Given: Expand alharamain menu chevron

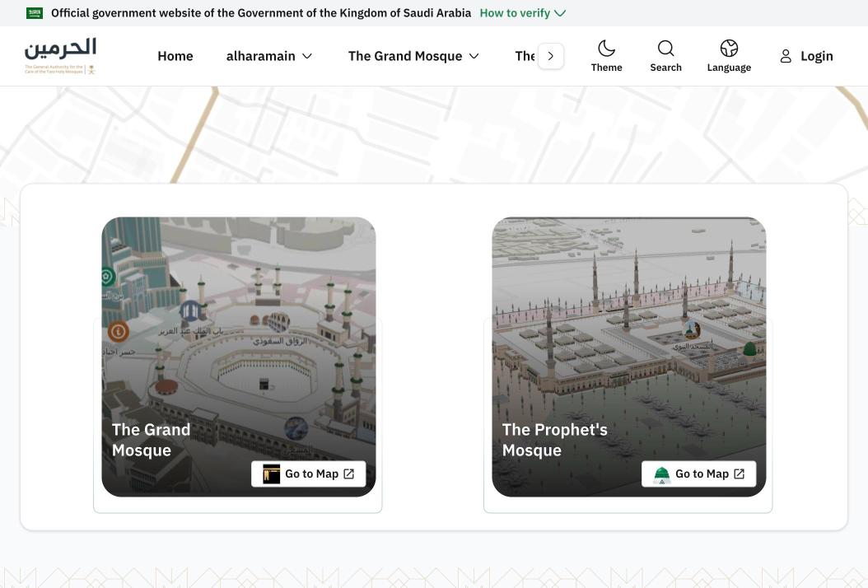Looking at the screenshot, I should point(307,56).
